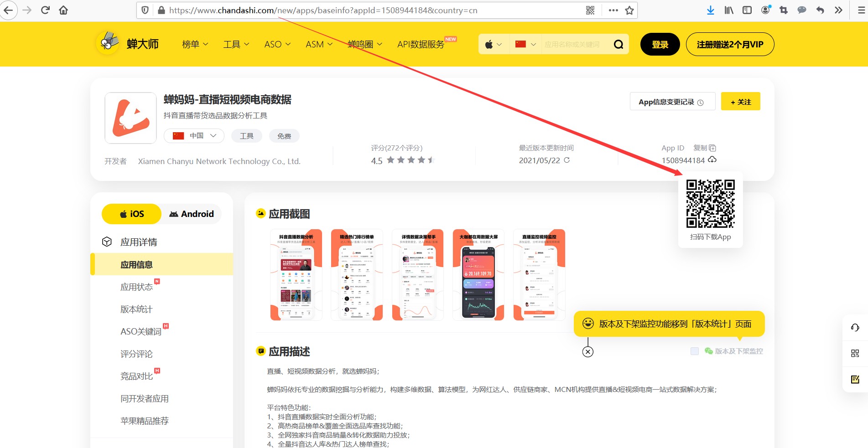The image size is (868, 448).
Task: Click the 登录 login button
Action: tap(660, 44)
